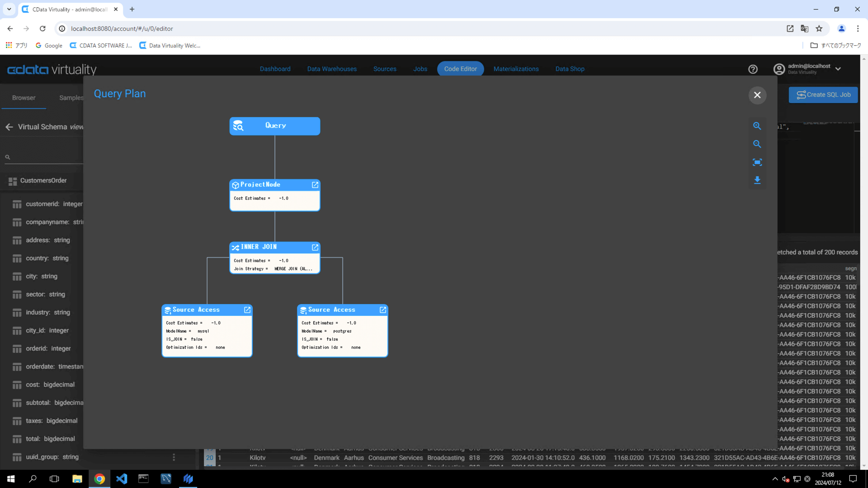Open mysql Source Access details icon
868x488 pixels.
pos(247,310)
